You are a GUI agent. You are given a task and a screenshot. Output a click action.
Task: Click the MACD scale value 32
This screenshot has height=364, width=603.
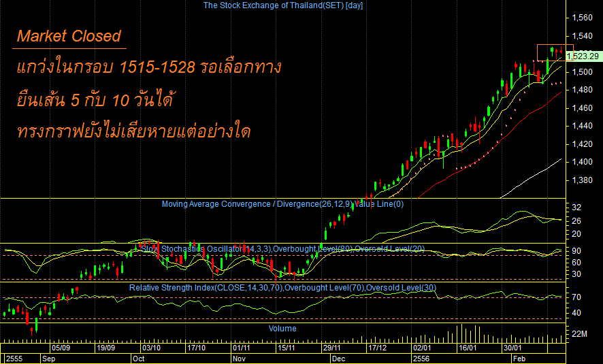tap(576, 208)
